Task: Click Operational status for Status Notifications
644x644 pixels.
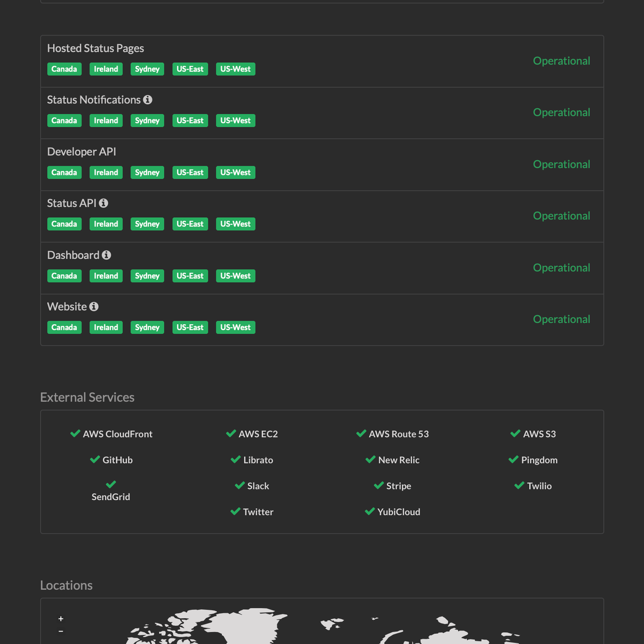Action: pos(561,113)
